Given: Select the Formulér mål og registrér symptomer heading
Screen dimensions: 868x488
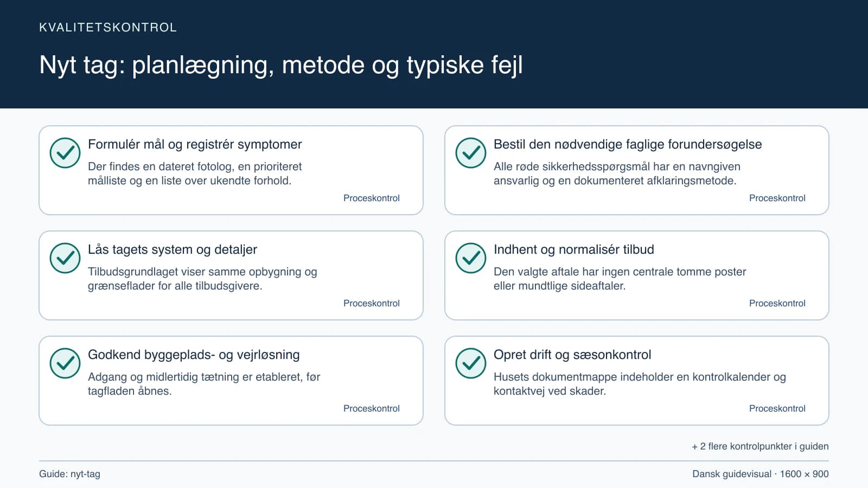Looking at the screenshot, I should tap(195, 144).
